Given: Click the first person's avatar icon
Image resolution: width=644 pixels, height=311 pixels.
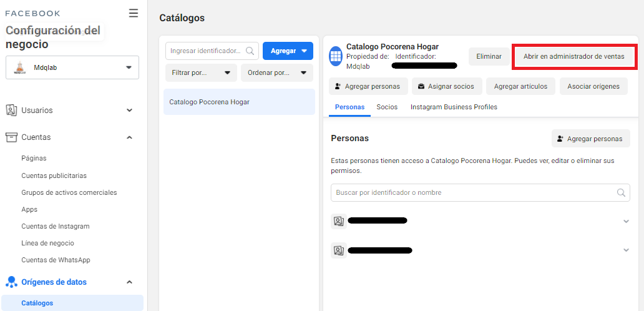Looking at the screenshot, I should 338,221.
